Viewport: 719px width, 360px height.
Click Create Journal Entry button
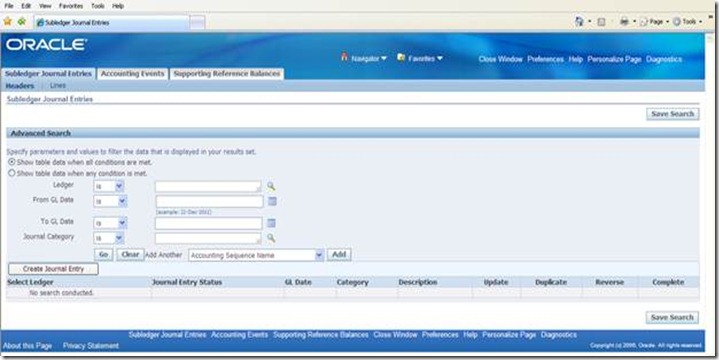[53, 269]
